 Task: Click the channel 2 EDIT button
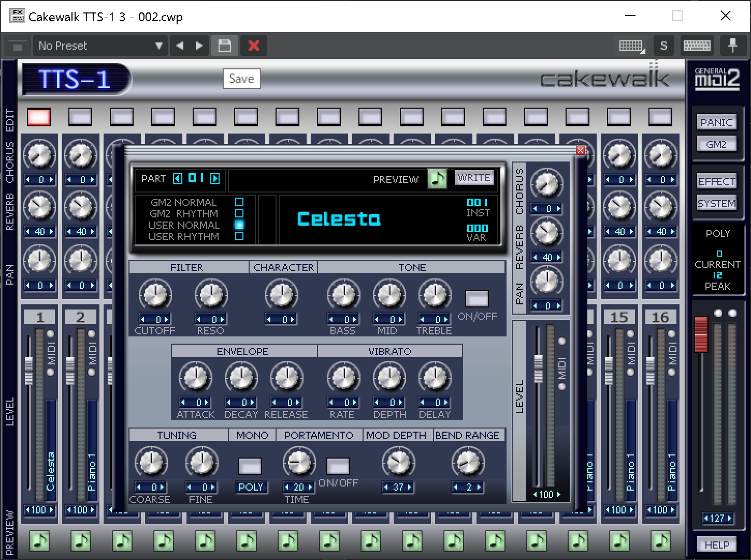point(80,117)
